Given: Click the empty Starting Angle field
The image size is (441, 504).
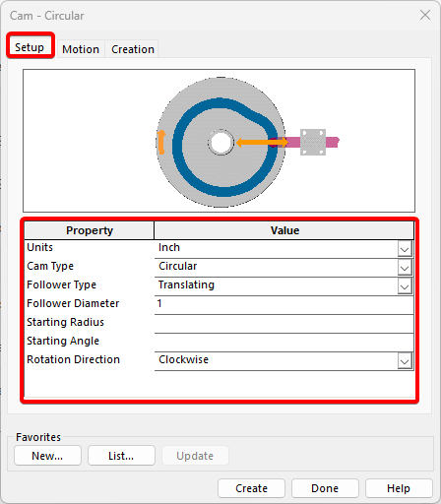Looking at the screenshot, I should (283, 343).
